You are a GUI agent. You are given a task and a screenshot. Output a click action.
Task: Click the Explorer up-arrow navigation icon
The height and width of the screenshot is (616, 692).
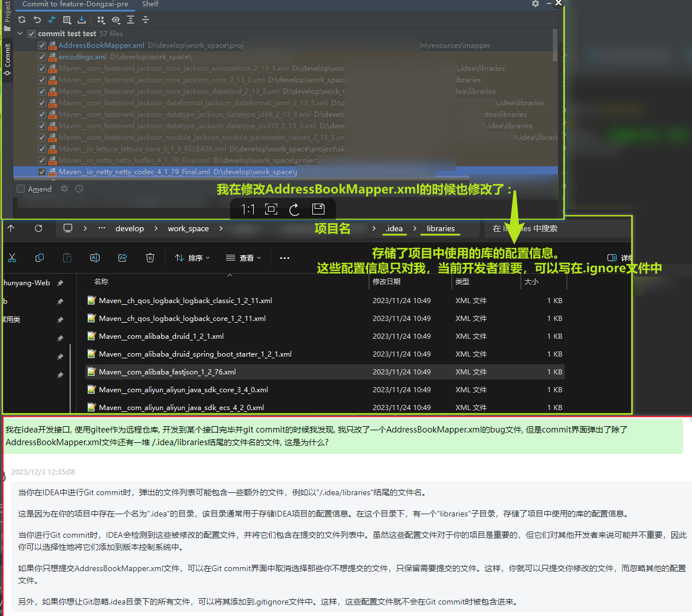click(x=11, y=228)
